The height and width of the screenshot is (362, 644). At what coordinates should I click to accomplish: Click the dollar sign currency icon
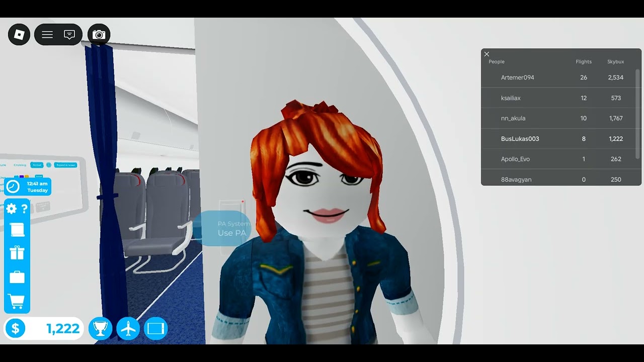pos(15,329)
